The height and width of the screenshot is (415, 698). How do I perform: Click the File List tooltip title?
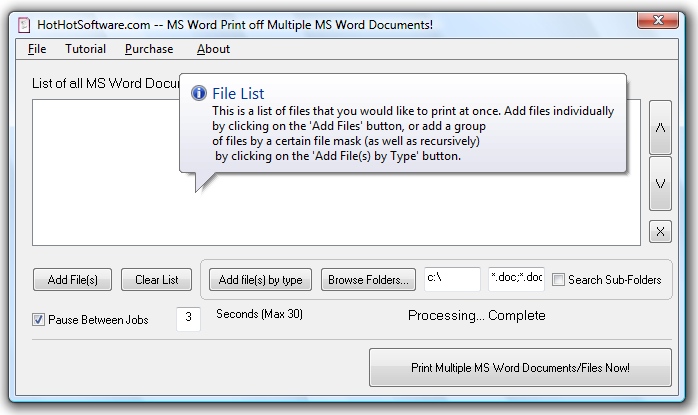238,94
